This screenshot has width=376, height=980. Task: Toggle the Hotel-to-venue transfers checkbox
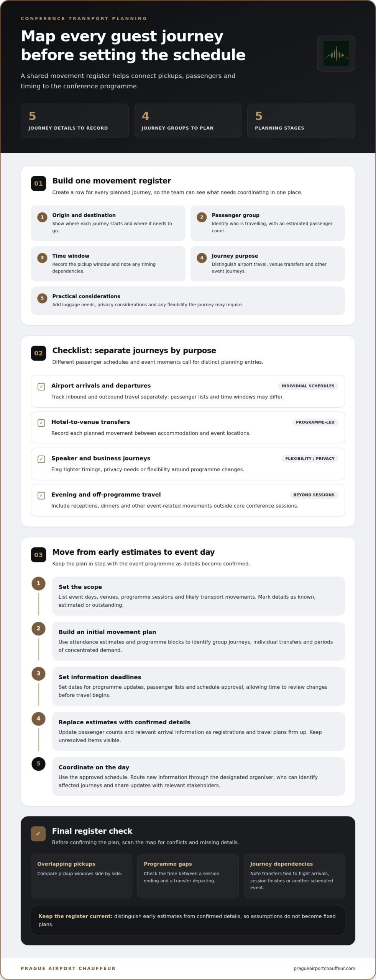point(41,423)
